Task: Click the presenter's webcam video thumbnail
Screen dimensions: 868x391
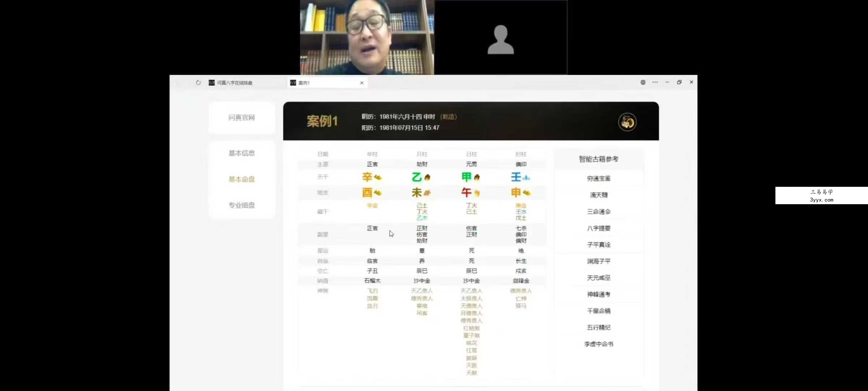Action: [367, 37]
